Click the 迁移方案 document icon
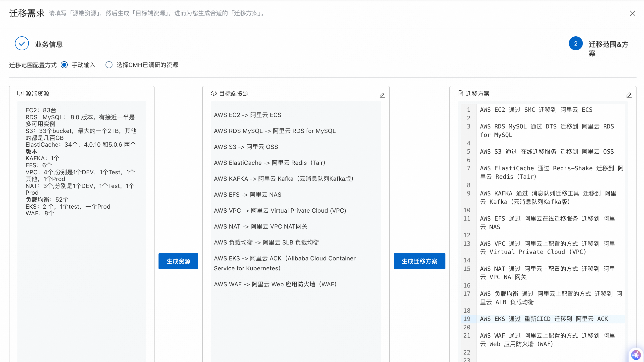644x362 pixels. click(461, 94)
